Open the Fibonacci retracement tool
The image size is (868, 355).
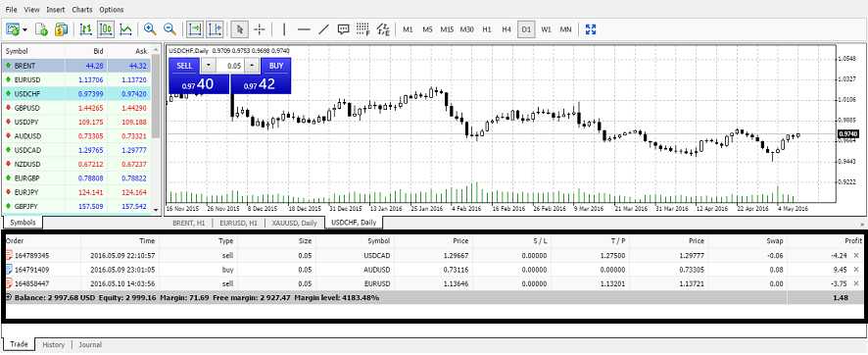tap(362, 29)
